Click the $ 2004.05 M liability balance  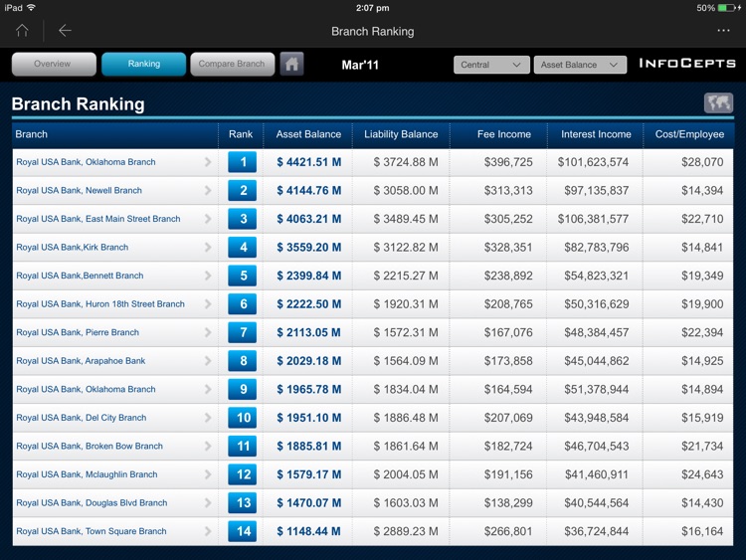(406, 474)
